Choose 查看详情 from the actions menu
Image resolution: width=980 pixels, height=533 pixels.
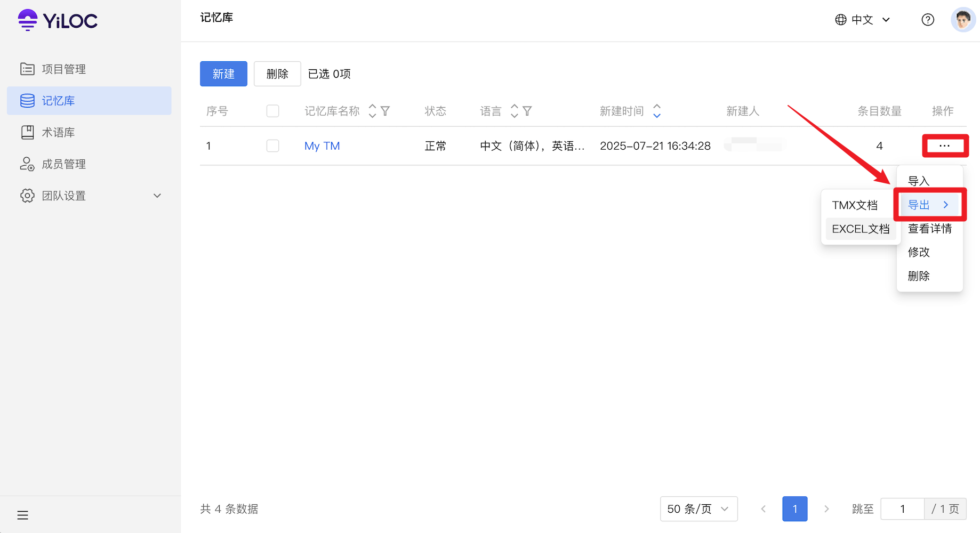click(929, 229)
